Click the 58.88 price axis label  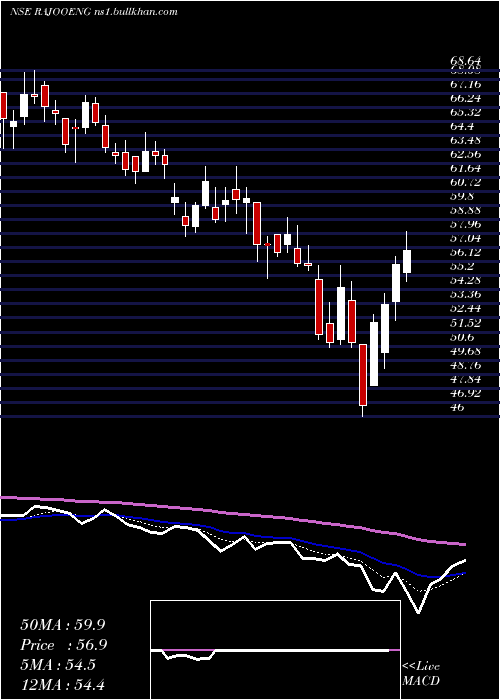(465, 211)
